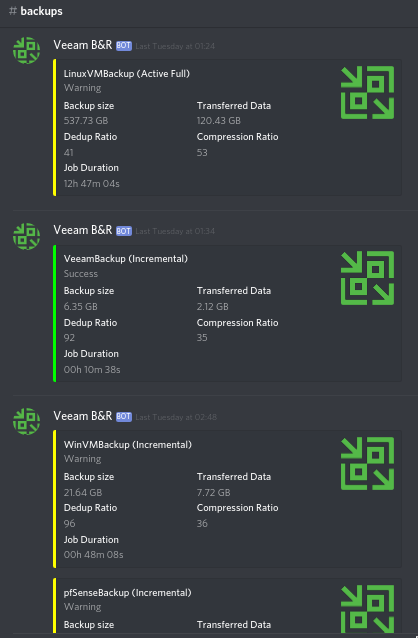Select the VeeamBackup (Incremental) embed title
This screenshot has width=418, height=638.
click(126, 259)
